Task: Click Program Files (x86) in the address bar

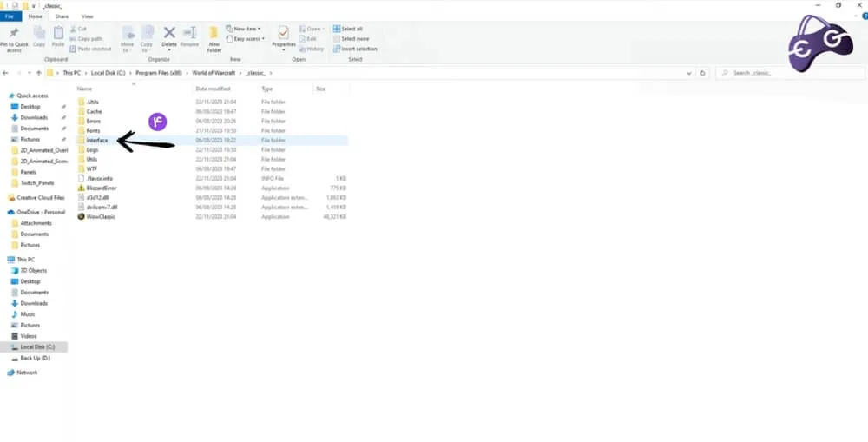Action: coord(159,73)
